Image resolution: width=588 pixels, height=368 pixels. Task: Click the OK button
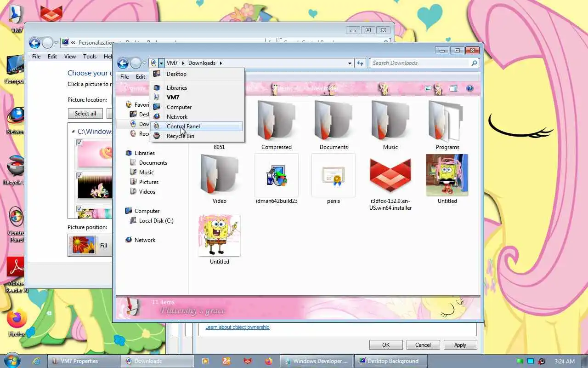click(386, 345)
